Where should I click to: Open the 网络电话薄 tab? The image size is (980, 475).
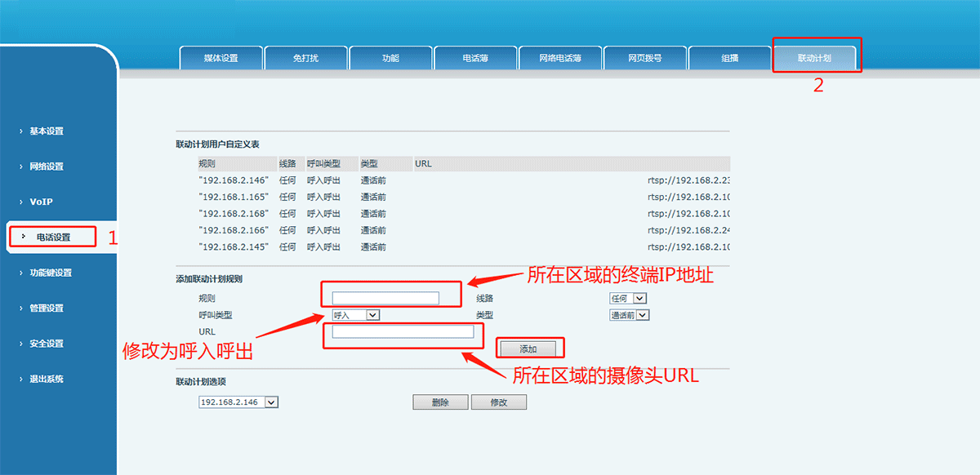(560, 57)
